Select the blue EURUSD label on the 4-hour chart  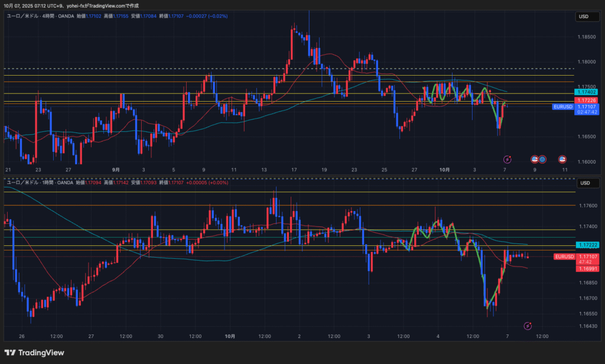(x=562, y=107)
